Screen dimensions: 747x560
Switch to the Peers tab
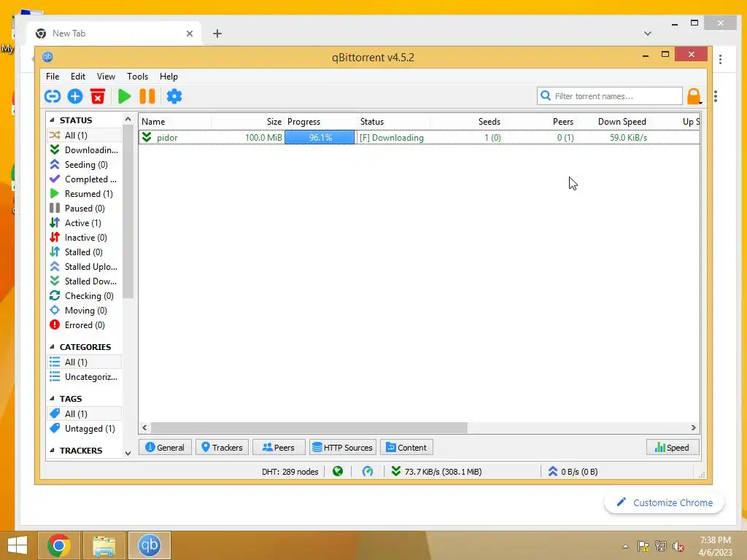click(279, 447)
